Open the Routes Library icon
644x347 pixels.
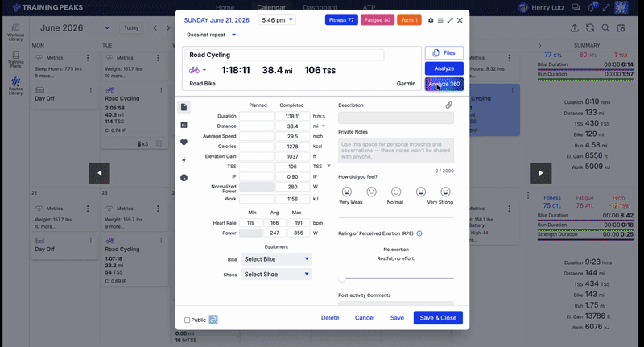[x=15, y=86]
